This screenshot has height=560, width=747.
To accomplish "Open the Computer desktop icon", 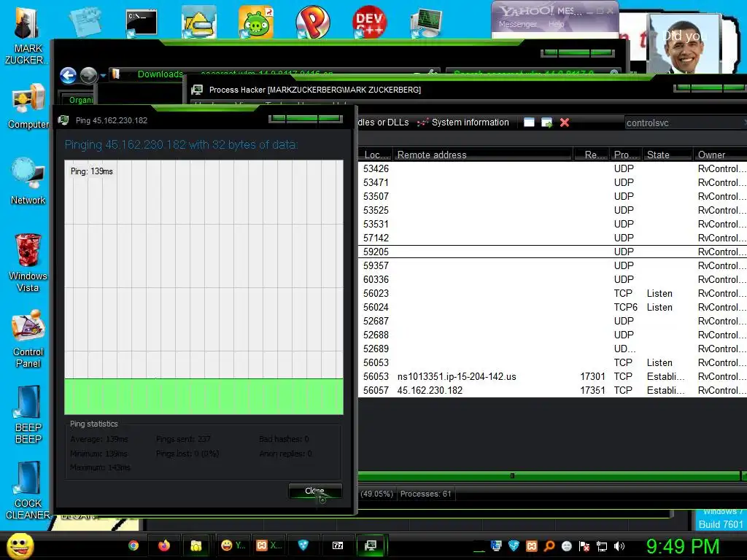I will pyautogui.click(x=28, y=106).
